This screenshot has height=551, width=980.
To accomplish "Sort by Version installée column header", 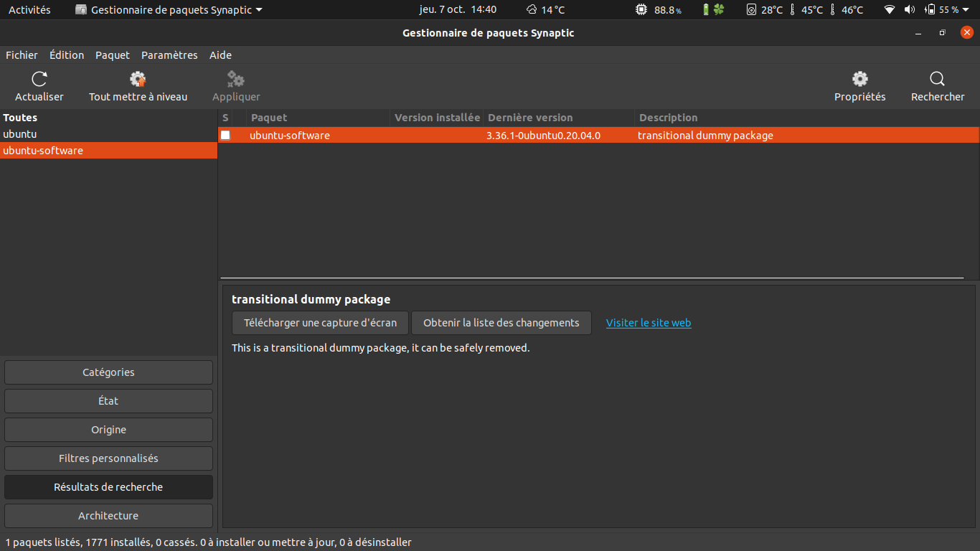I will coord(437,118).
